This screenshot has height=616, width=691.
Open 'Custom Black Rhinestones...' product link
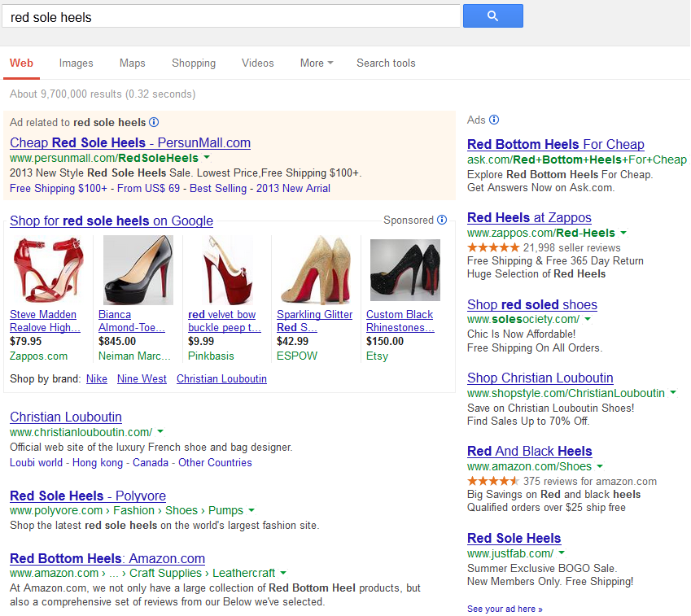click(x=400, y=321)
